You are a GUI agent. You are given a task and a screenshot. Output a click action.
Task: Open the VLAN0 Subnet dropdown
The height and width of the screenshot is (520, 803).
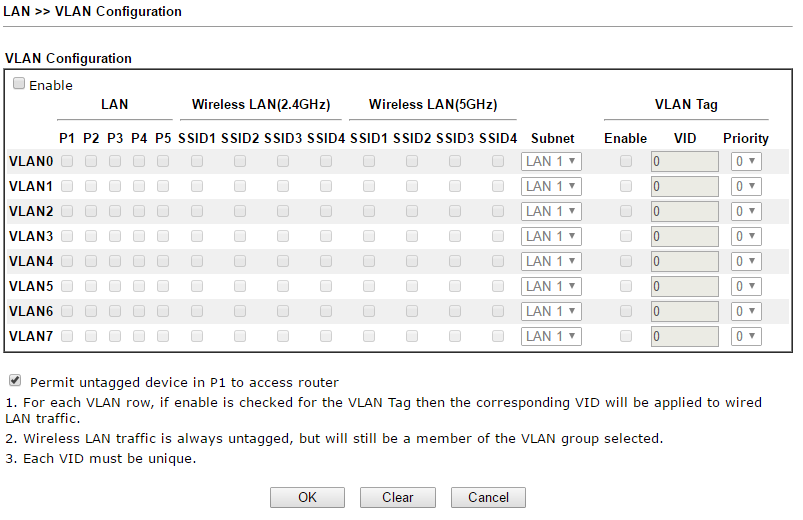(551, 161)
